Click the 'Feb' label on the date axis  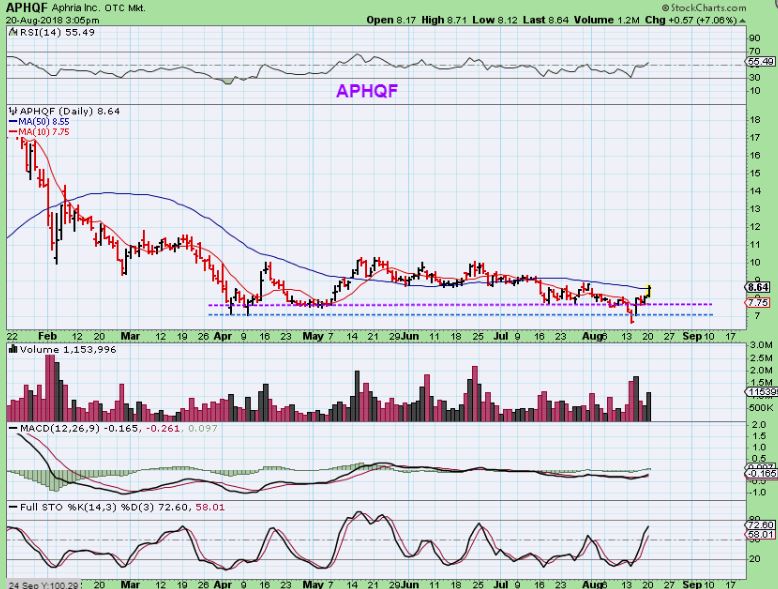pyautogui.click(x=48, y=336)
